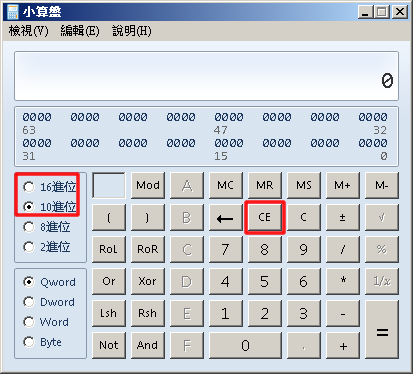Click the left parenthesis button
The height and width of the screenshot is (374, 413).
(109, 217)
